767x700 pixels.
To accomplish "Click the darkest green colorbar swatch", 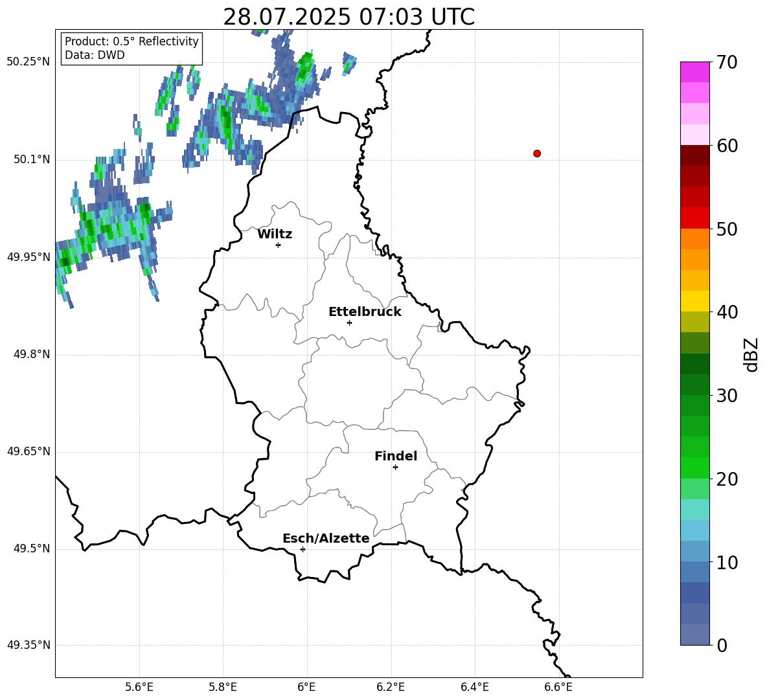I will click(694, 364).
